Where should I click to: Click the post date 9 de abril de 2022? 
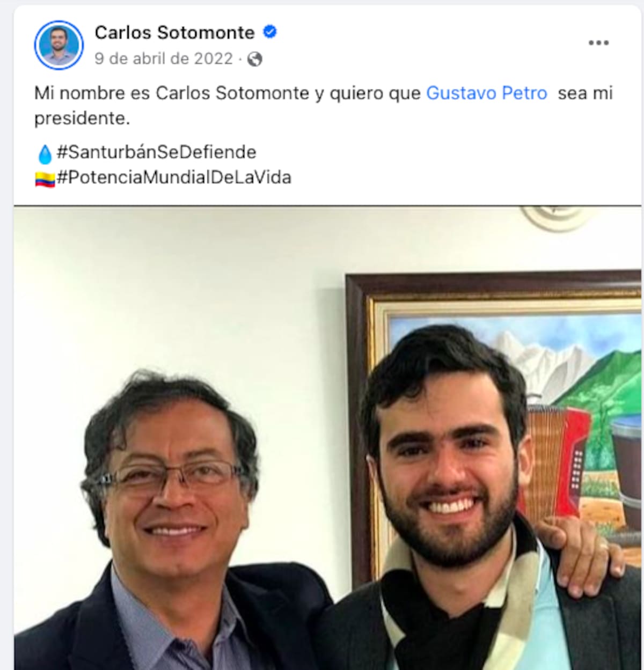pyautogui.click(x=164, y=58)
